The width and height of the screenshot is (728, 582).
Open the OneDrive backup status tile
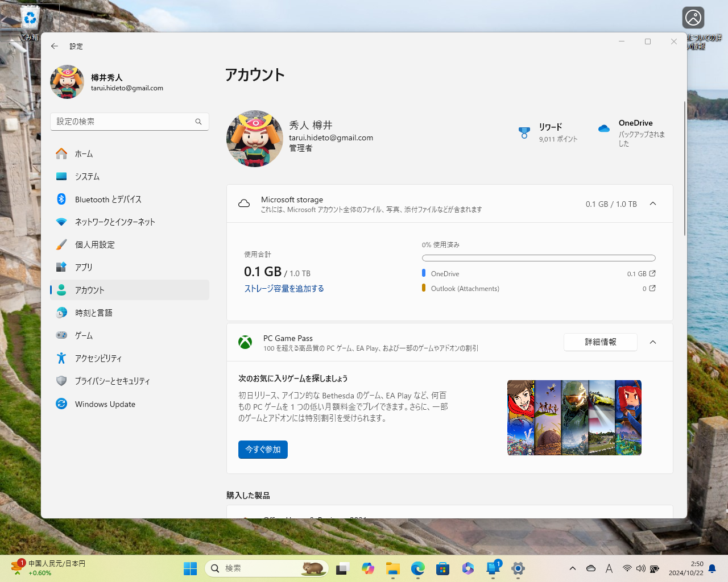pos(631,134)
